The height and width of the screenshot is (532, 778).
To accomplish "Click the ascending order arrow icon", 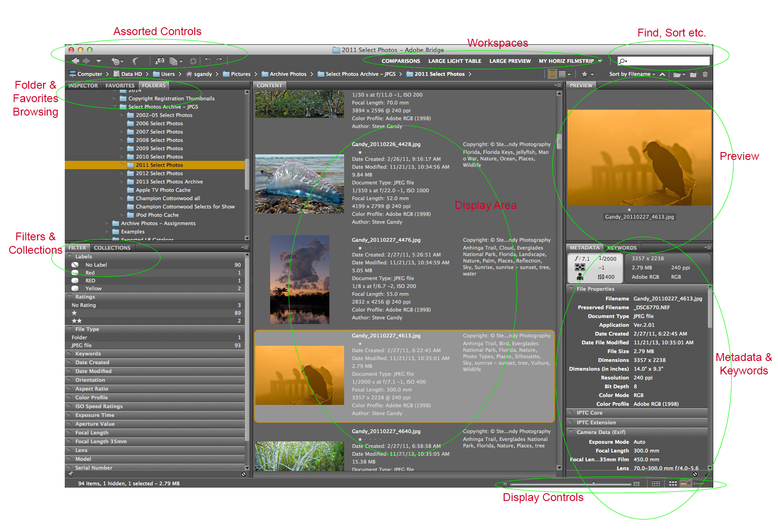I will 662,74.
